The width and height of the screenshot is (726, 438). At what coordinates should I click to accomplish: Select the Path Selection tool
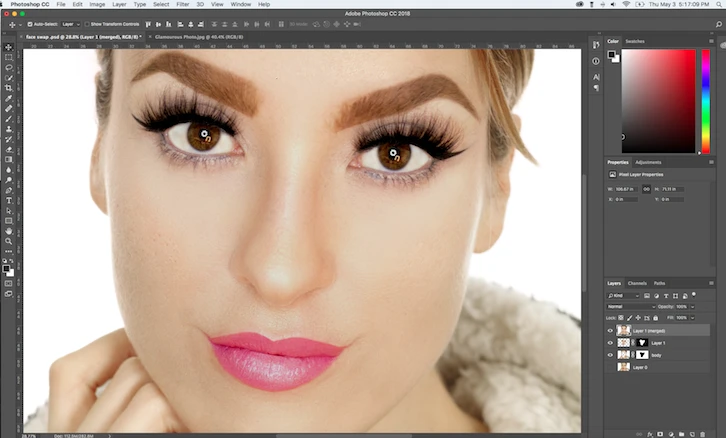point(8,210)
